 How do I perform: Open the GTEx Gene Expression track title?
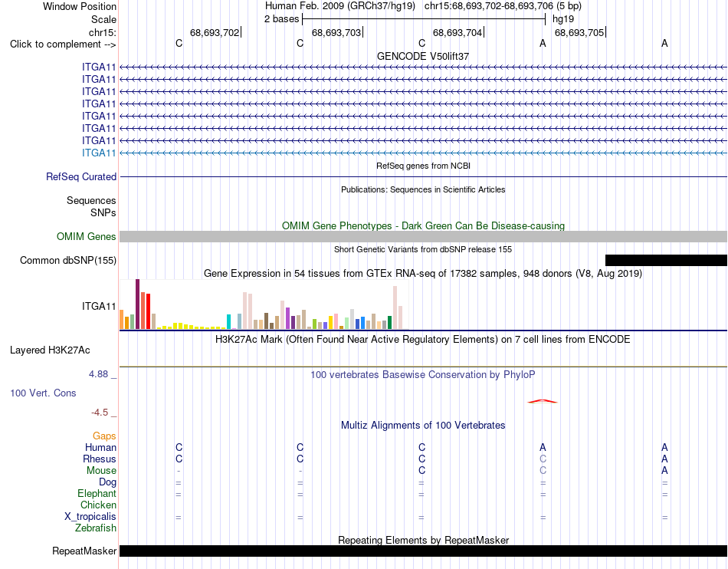point(423,274)
